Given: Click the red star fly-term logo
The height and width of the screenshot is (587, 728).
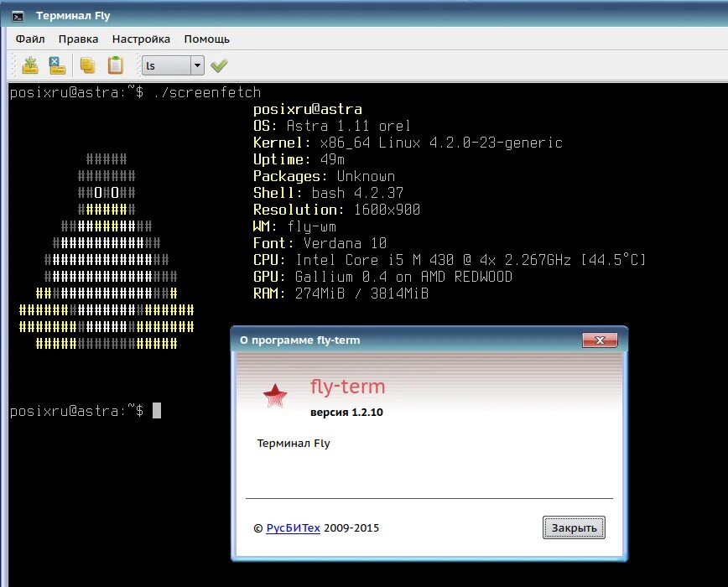Looking at the screenshot, I should [x=275, y=396].
